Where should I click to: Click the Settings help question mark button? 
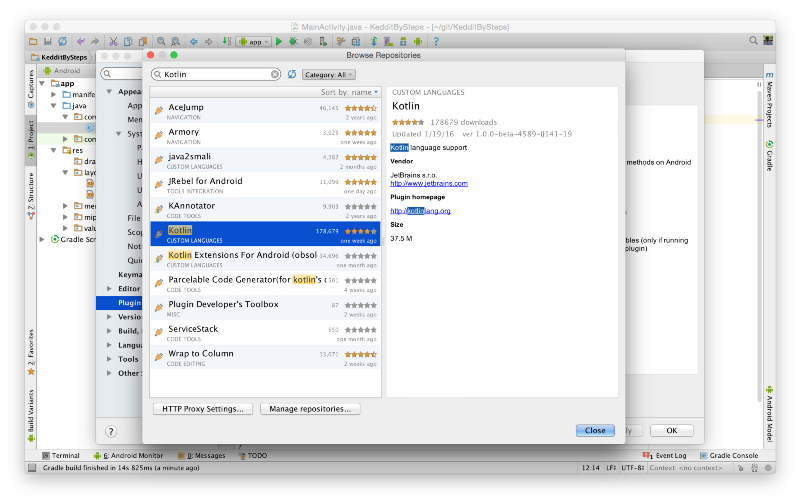pos(111,432)
